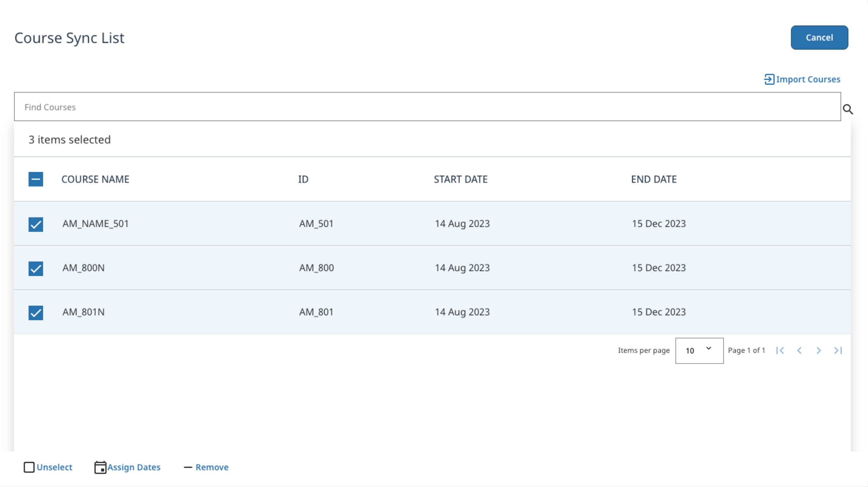Click the Unselect checkbox icon in bottom bar
The height and width of the screenshot is (487, 868).
[x=29, y=467]
